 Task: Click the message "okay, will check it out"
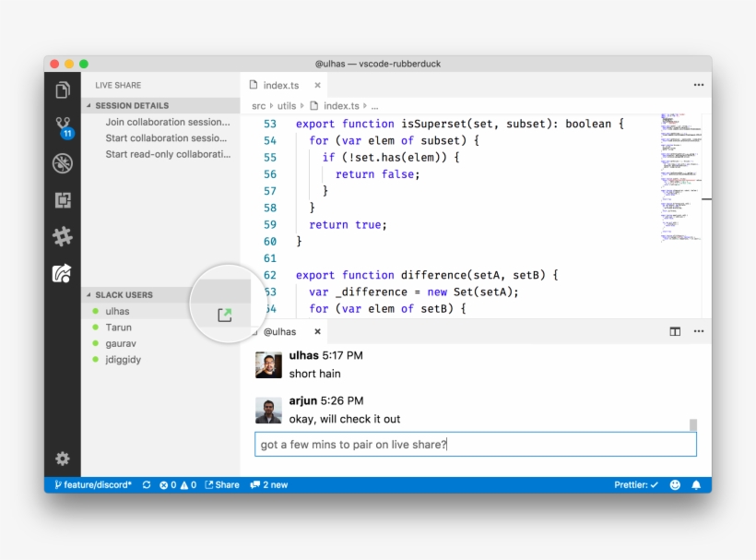coord(344,419)
